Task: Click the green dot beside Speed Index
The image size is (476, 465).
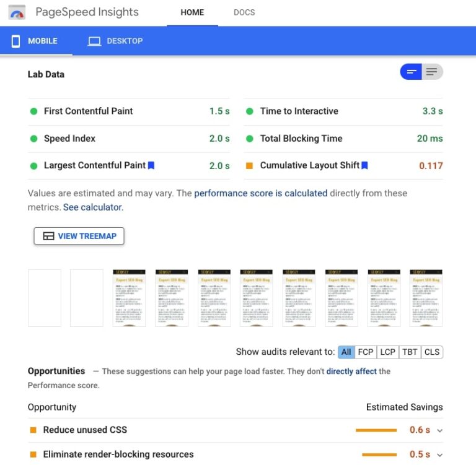Action: pyautogui.click(x=33, y=139)
